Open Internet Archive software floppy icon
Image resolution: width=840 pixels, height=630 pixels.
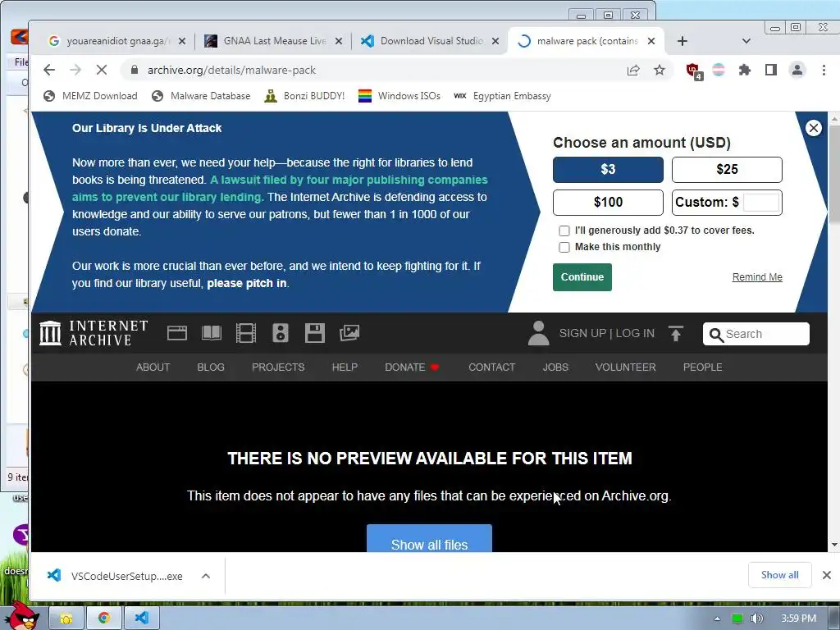(x=314, y=333)
